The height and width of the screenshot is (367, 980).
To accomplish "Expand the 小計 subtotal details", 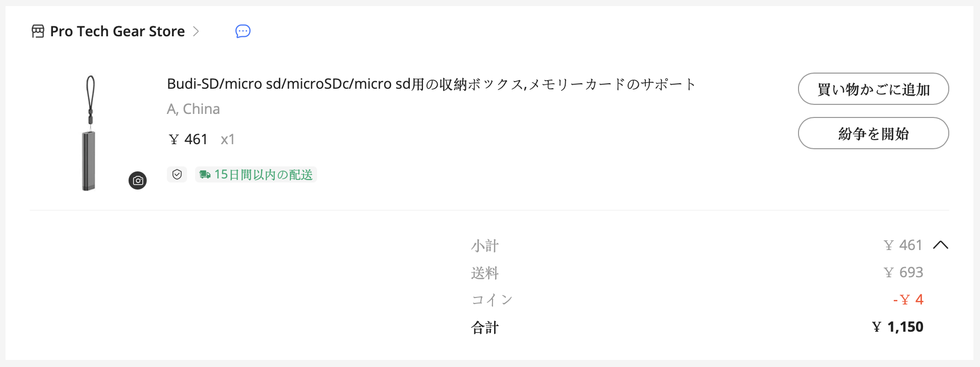I will pos(485,246).
